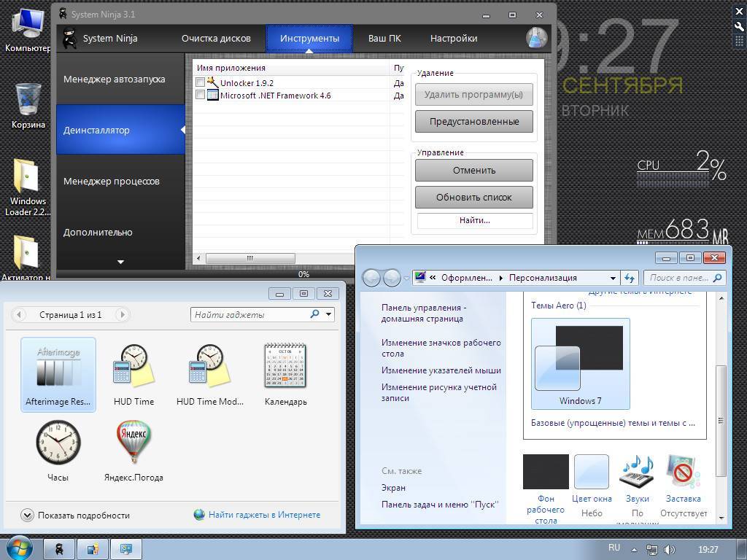Open Изменение значков рабочего стола link
This screenshot has width=747, height=560.
(x=441, y=348)
